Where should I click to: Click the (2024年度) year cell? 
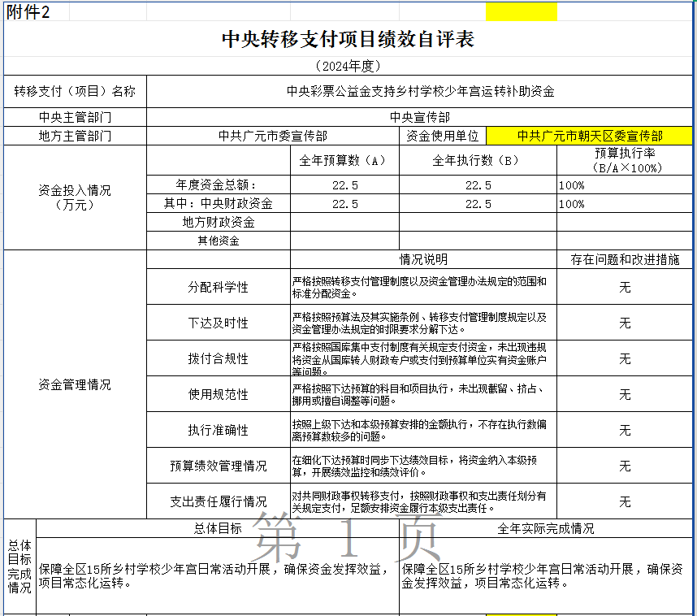coord(348,66)
